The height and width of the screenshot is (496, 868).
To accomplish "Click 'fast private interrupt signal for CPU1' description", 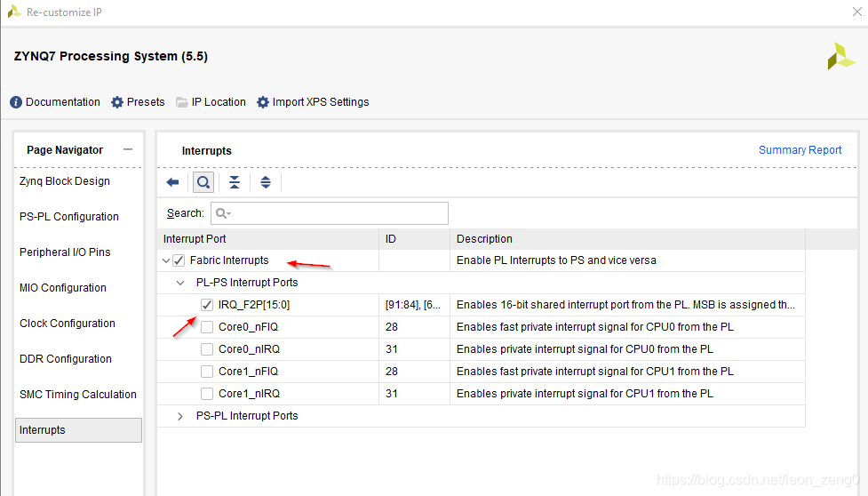I will point(595,372).
